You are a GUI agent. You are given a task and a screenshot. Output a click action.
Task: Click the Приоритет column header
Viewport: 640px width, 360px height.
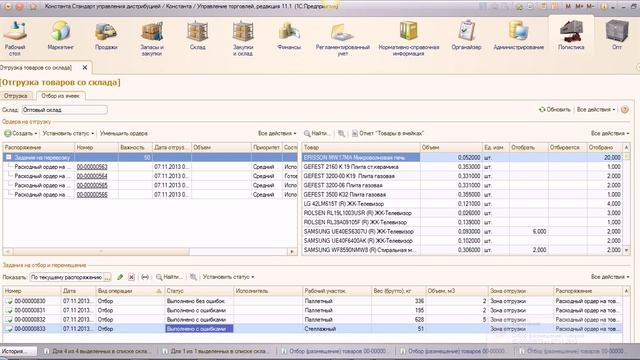[266, 147]
